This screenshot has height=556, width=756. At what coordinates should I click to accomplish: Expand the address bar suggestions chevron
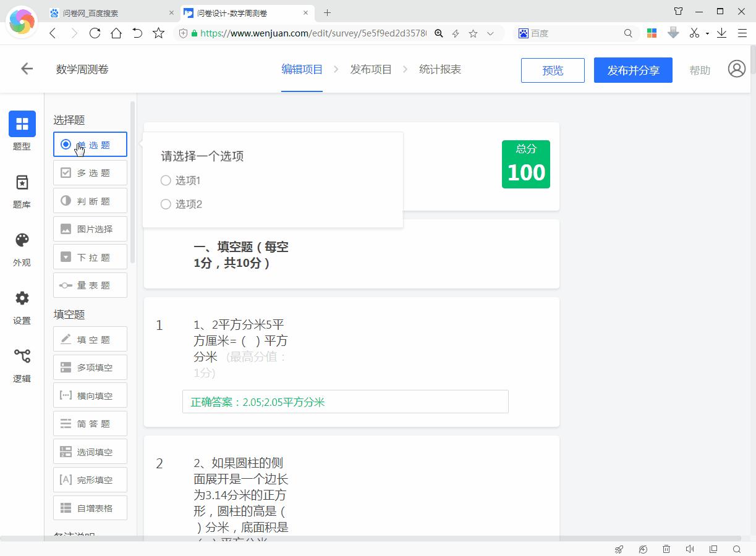pos(491,33)
